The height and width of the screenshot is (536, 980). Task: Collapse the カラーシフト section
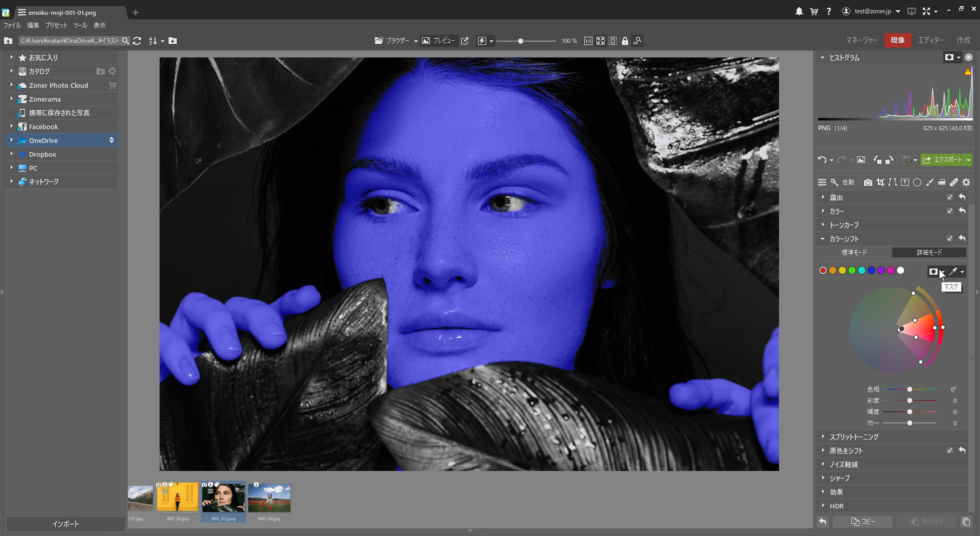click(823, 239)
